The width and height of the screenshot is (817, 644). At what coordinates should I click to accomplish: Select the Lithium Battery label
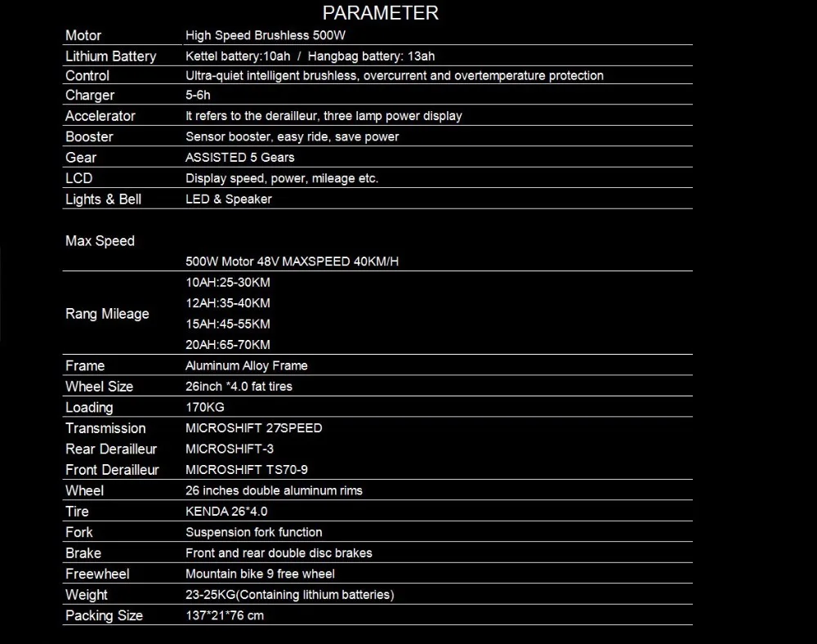click(110, 56)
